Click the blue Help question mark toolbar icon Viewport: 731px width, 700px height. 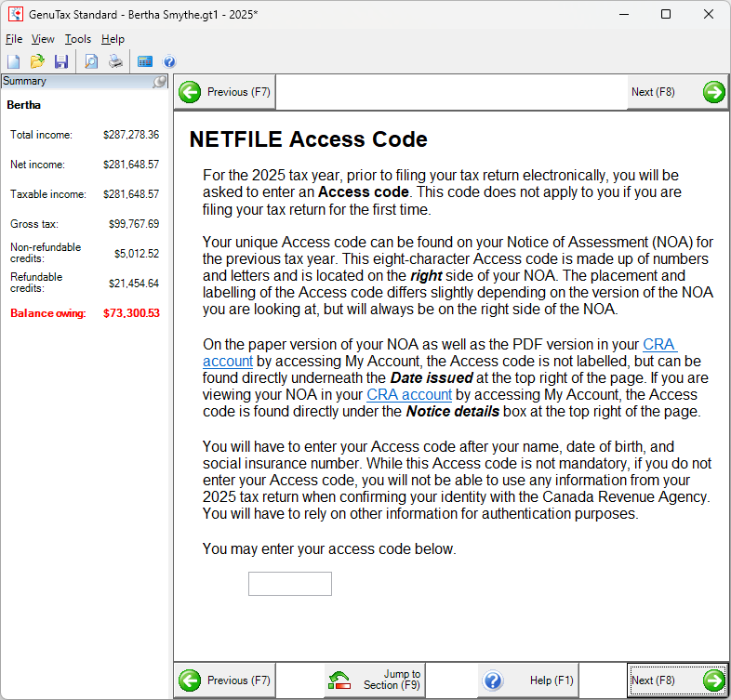coord(169,61)
